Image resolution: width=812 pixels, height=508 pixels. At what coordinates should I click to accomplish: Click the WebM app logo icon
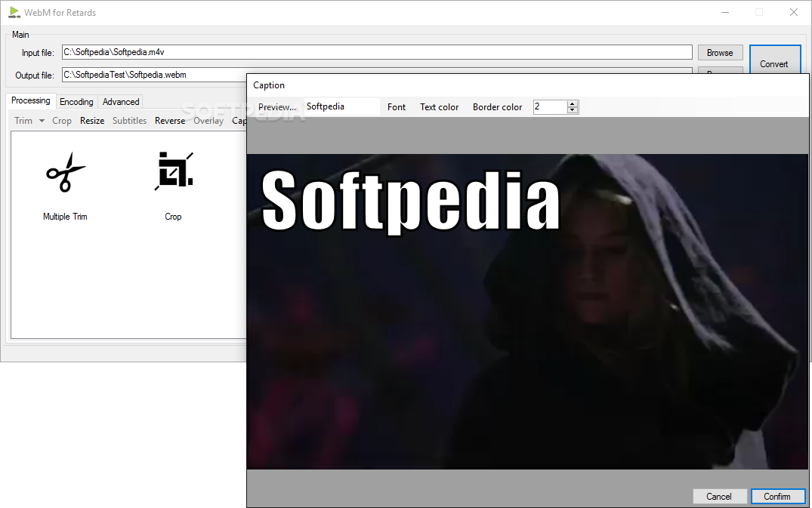click(14, 12)
